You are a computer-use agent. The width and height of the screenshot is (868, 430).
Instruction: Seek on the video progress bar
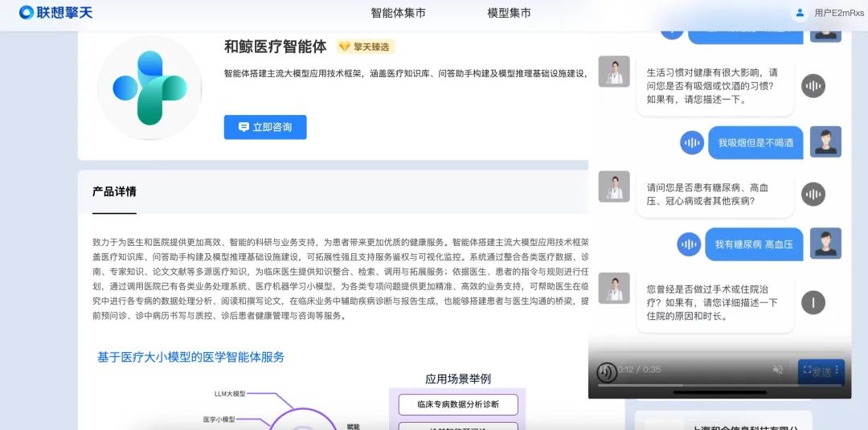[x=719, y=385]
